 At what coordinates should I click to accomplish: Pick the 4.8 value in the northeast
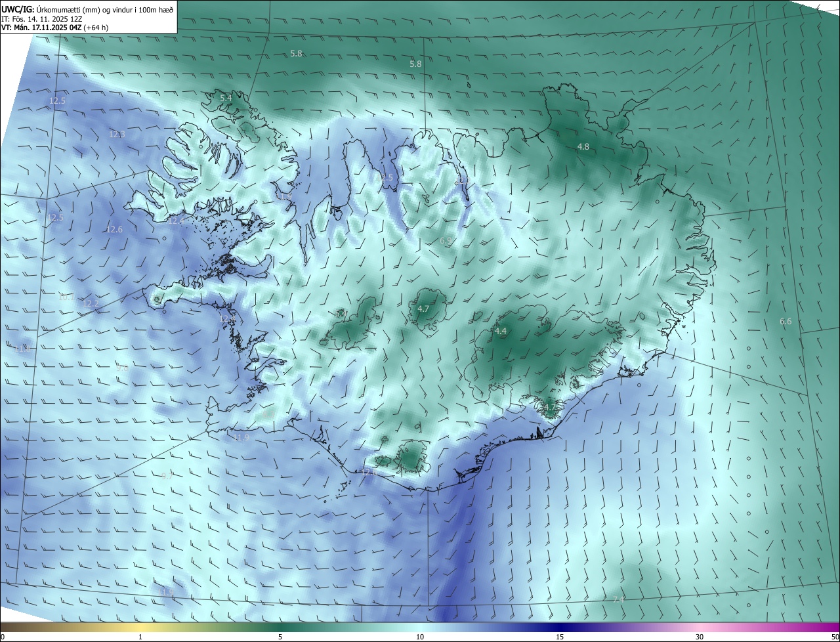[x=583, y=147]
